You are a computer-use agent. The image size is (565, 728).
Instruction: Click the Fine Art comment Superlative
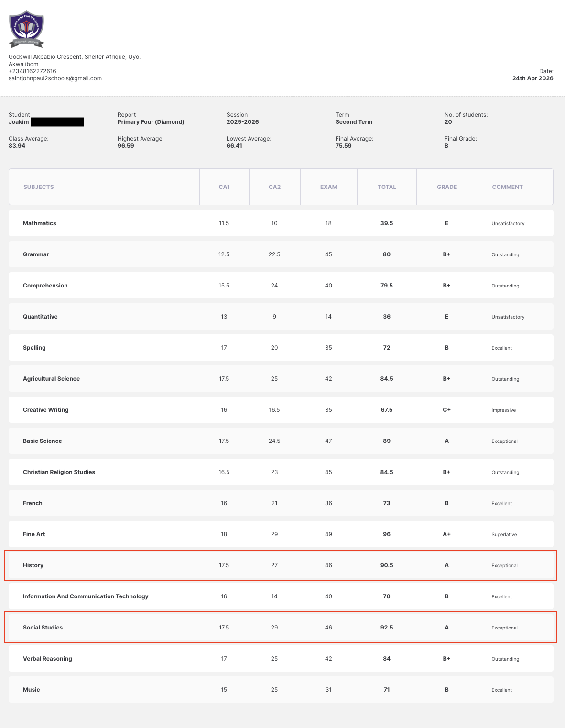tap(504, 535)
